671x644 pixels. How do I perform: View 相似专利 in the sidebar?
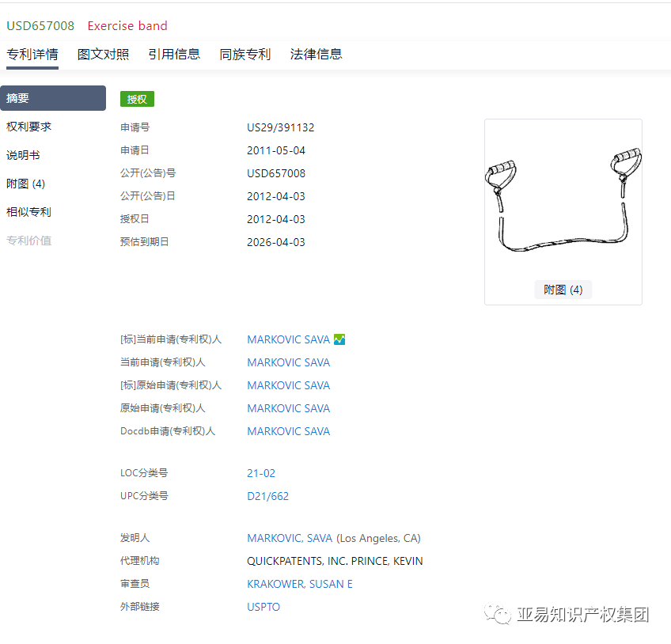(29, 212)
